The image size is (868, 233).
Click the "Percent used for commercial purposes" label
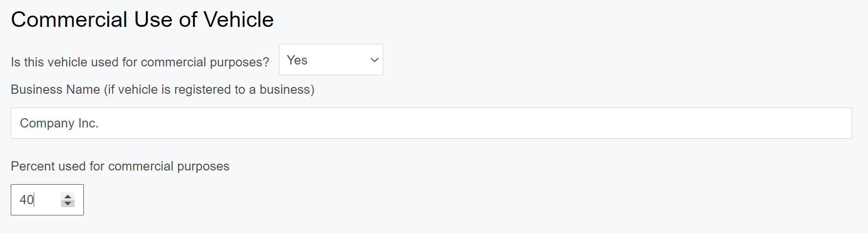pos(120,166)
